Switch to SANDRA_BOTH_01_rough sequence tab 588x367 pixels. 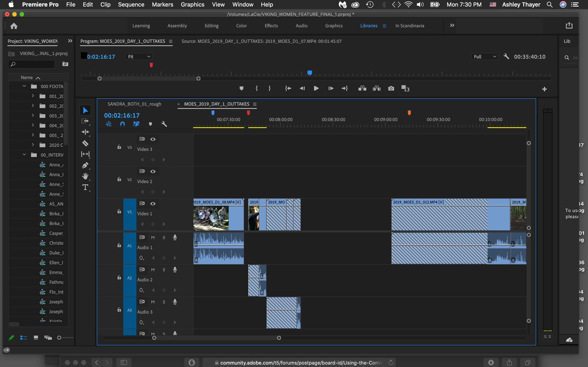pyautogui.click(x=134, y=104)
